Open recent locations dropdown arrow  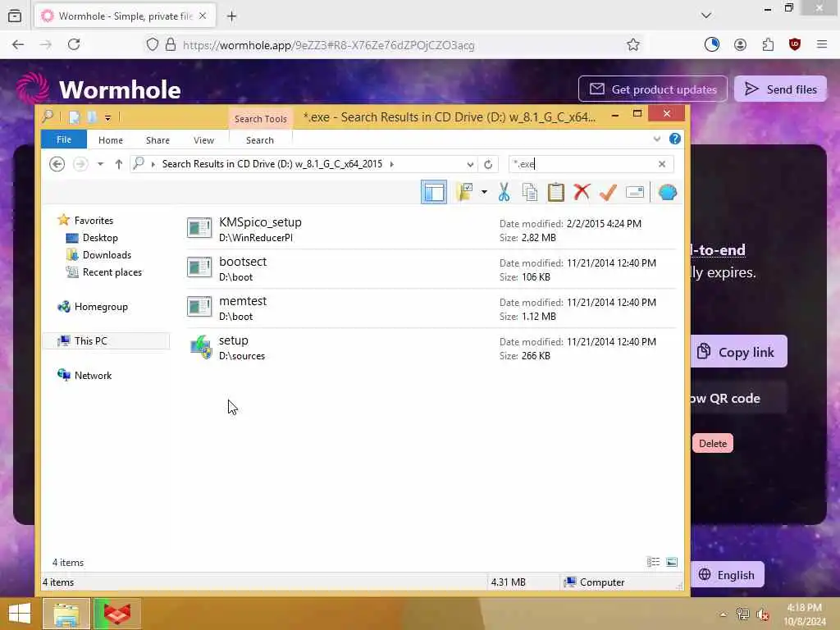(x=100, y=164)
